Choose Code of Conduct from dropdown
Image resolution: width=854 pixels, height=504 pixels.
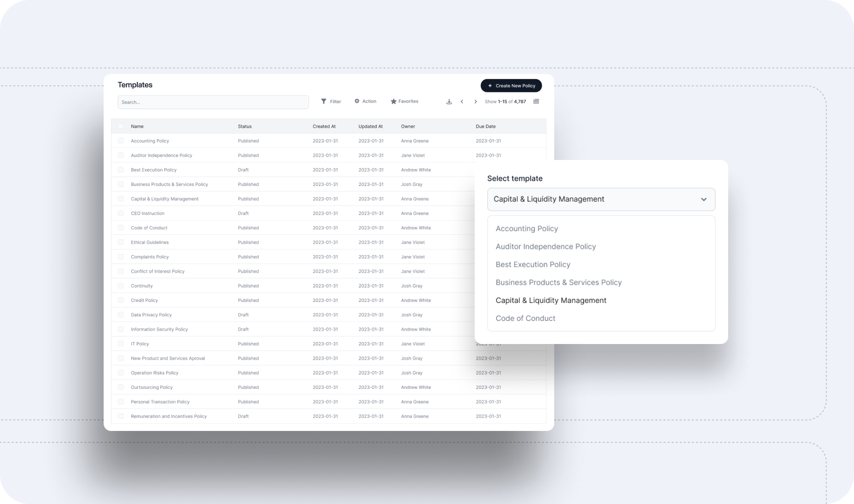click(x=526, y=318)
